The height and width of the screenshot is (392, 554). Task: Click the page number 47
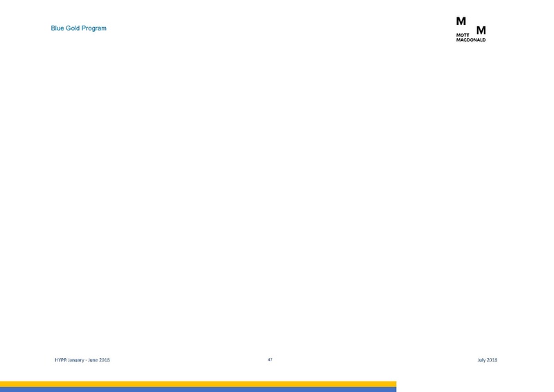coord(270,359)
